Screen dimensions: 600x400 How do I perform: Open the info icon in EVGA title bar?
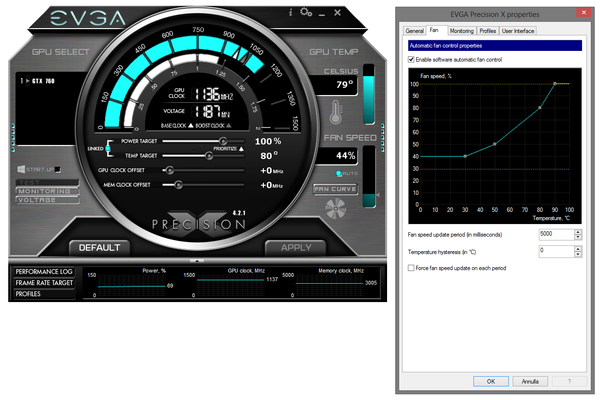pos(290,13)
